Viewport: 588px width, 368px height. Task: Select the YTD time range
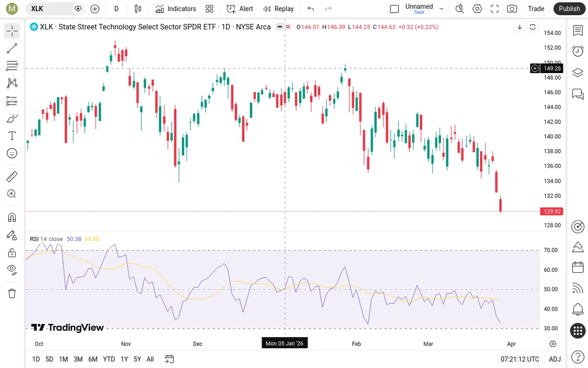point(109,359)
